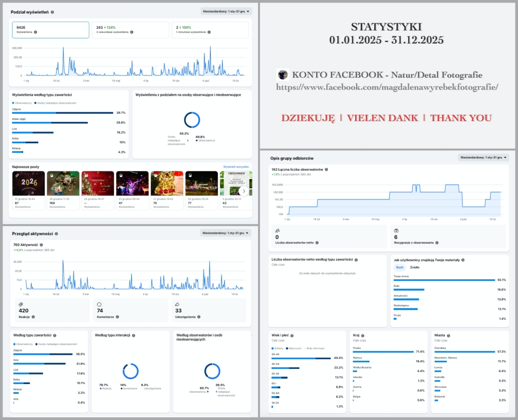Expand date range dropdown in Opis grupy odbiorców
Screen dimensions: 518x420
pyautogui.click(x=483, y=157)
